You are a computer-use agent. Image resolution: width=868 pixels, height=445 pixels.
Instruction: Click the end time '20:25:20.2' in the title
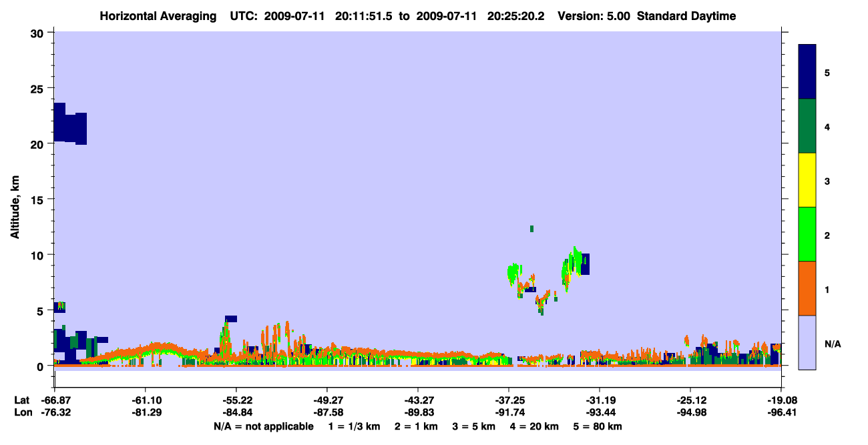(517, 16)
